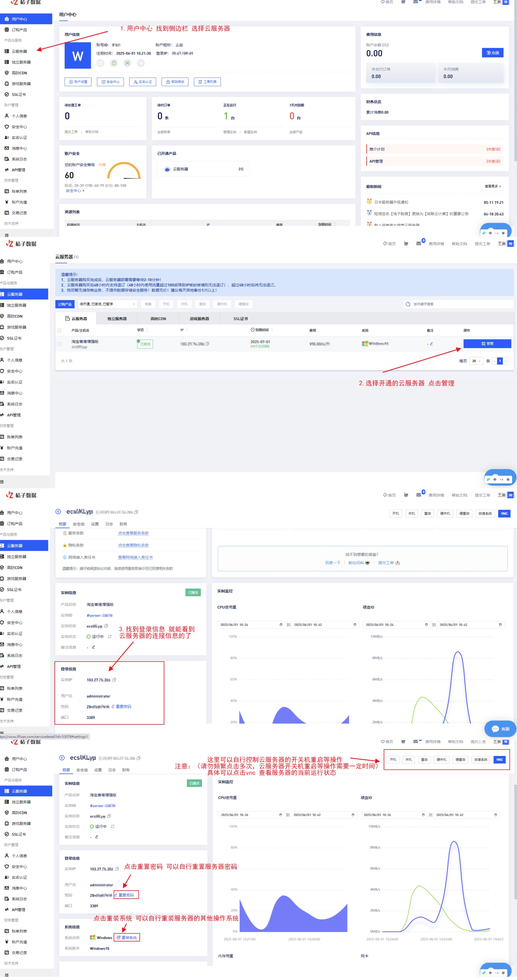
Task: Click the refresh icon beside 运行中 on the 系统信息 page
Action: pyautogui.click(x=113, y=826)
